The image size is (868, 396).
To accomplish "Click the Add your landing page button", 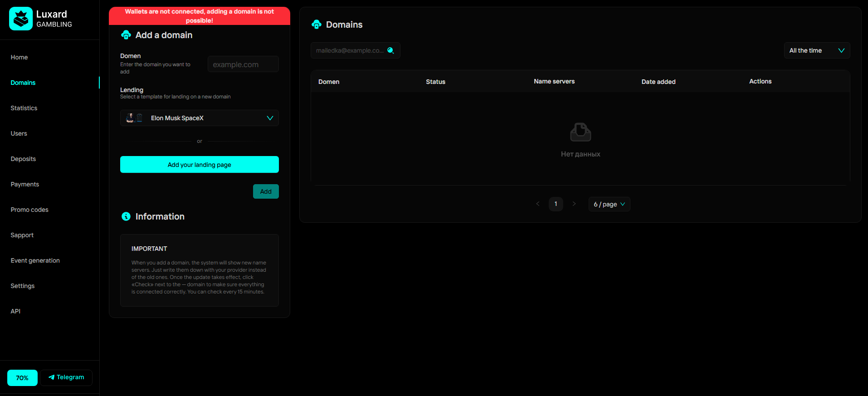I will tap(200, 165).
